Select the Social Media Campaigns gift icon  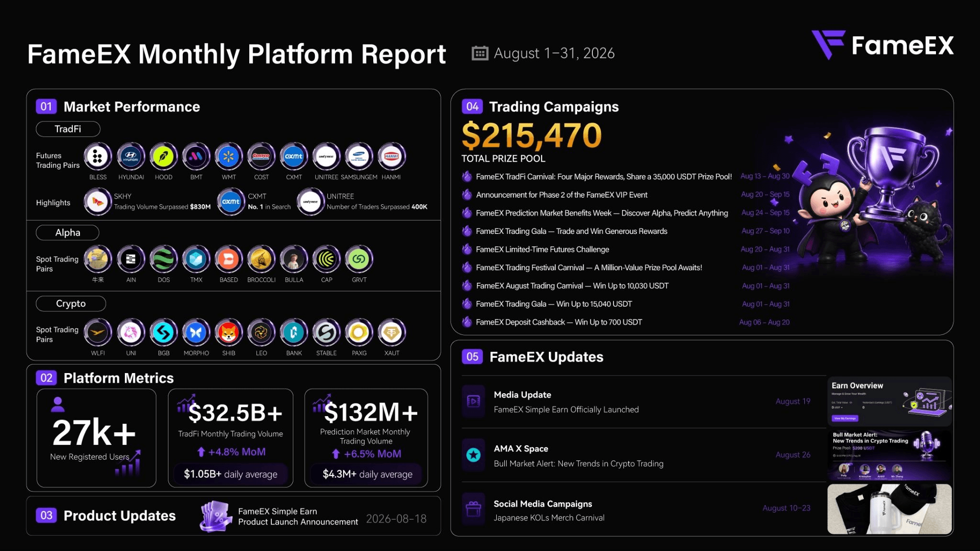tap(473, 508)
